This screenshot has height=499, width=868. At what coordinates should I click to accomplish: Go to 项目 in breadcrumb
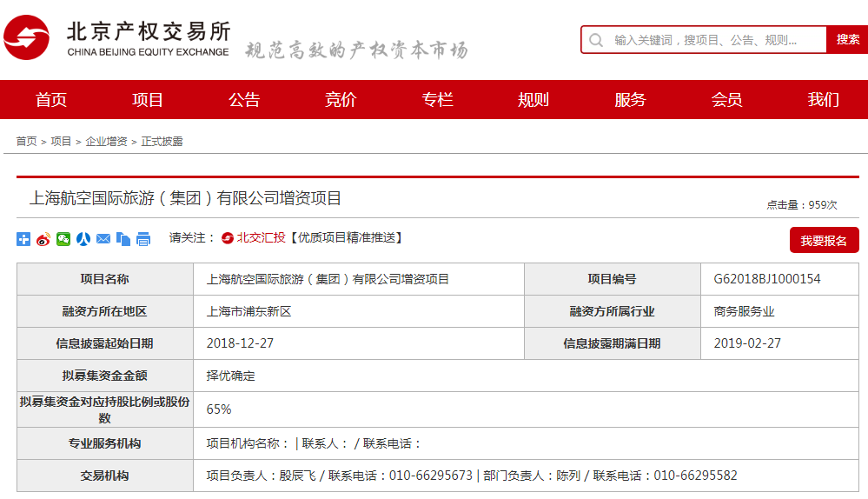pyautogui.click(x=61, y=141)
